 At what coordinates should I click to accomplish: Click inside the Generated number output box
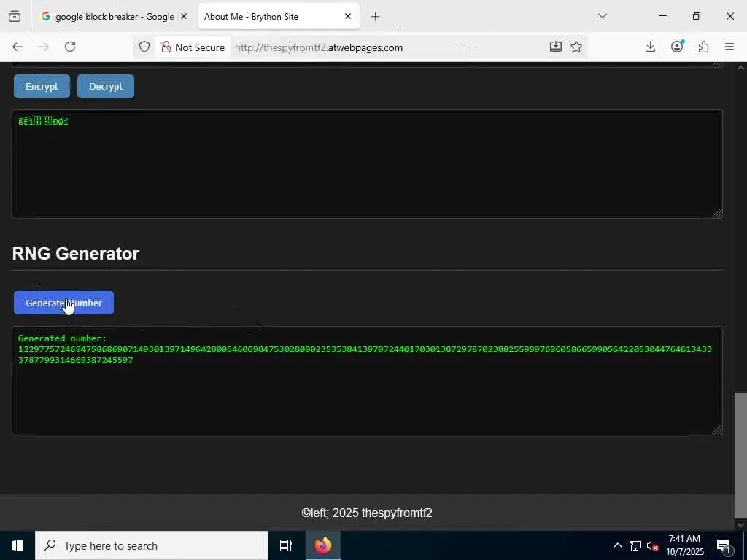(367, 381)
